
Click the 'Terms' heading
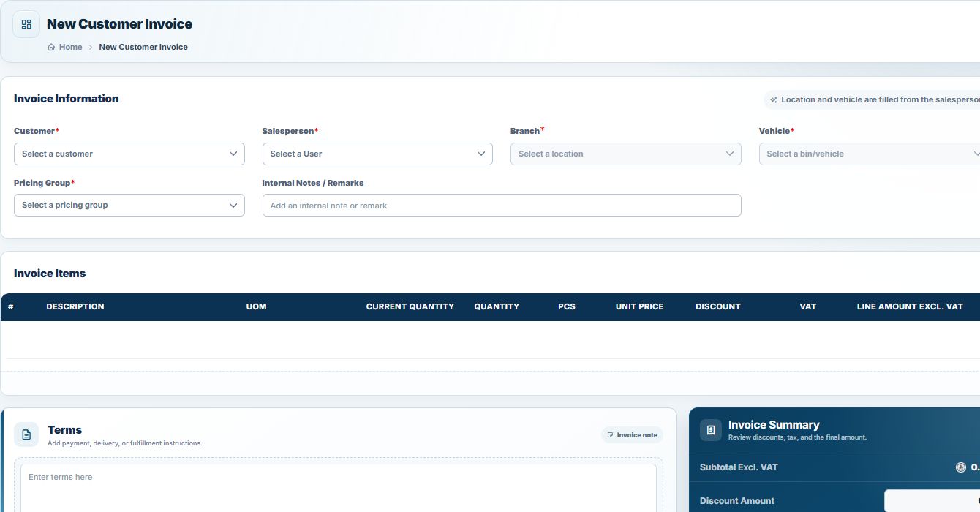click(x=65, y=430)
